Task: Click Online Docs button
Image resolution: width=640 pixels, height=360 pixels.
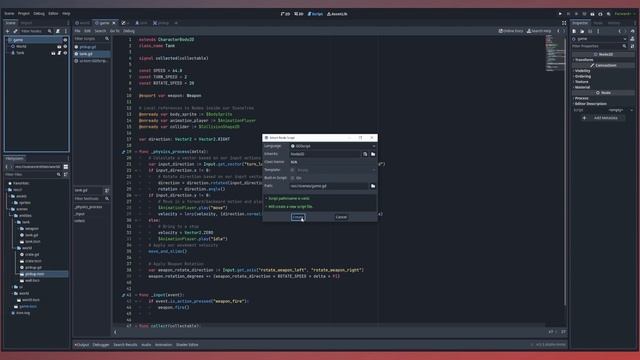Action: pos(511,31)
